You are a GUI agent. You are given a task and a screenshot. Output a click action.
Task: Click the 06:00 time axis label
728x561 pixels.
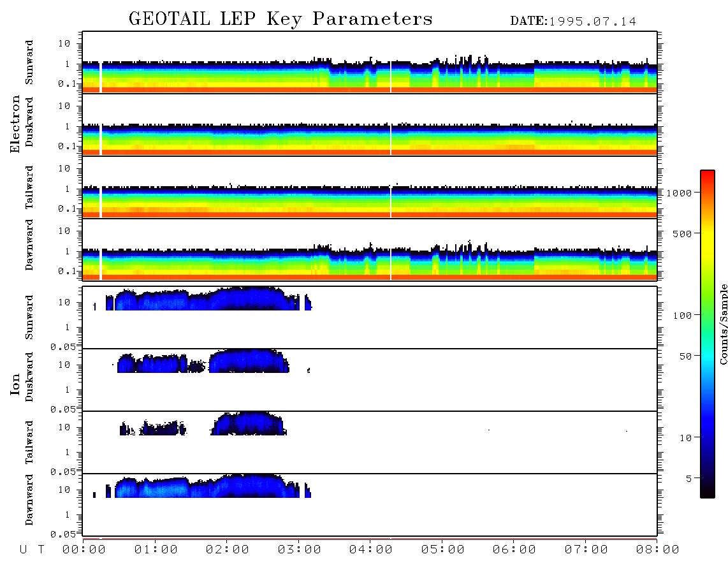click(514, 550)
